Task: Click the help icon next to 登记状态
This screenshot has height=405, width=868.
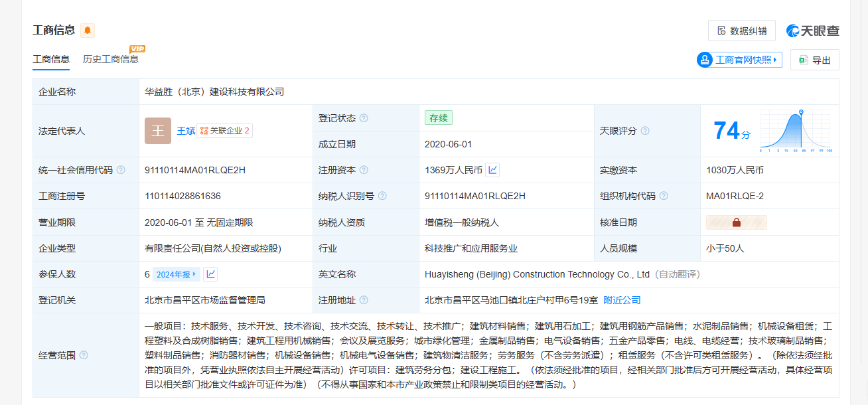Action: pos(364,118)
